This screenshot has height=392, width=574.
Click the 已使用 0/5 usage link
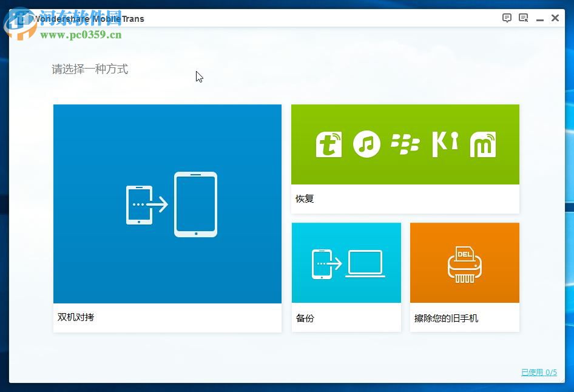(538, 372)
